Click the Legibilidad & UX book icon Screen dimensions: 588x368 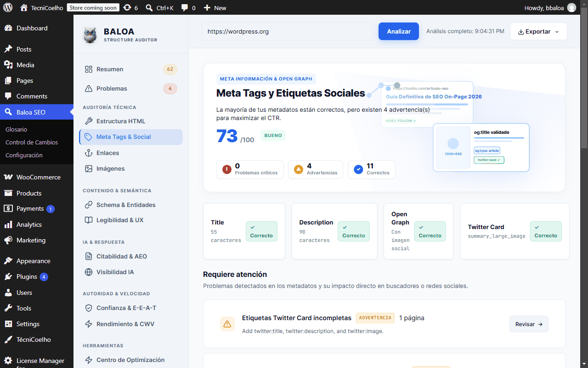(89, 220)
